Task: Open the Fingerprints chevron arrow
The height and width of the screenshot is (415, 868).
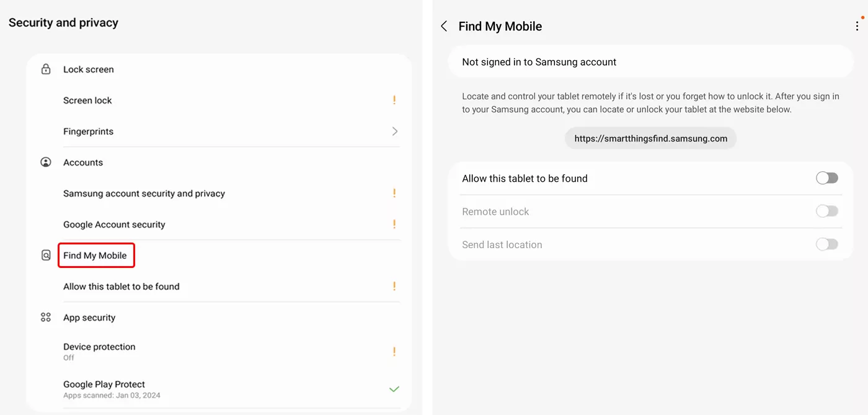Action: pyautogui.click(x=395, y=131)
